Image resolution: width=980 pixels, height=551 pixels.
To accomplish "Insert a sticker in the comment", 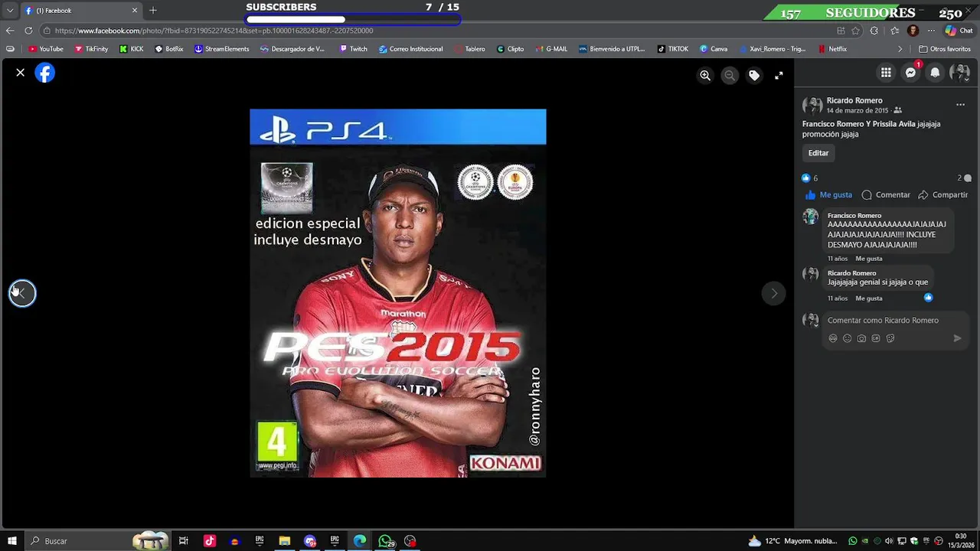I will pyautogui.click(x=890, y=338).
